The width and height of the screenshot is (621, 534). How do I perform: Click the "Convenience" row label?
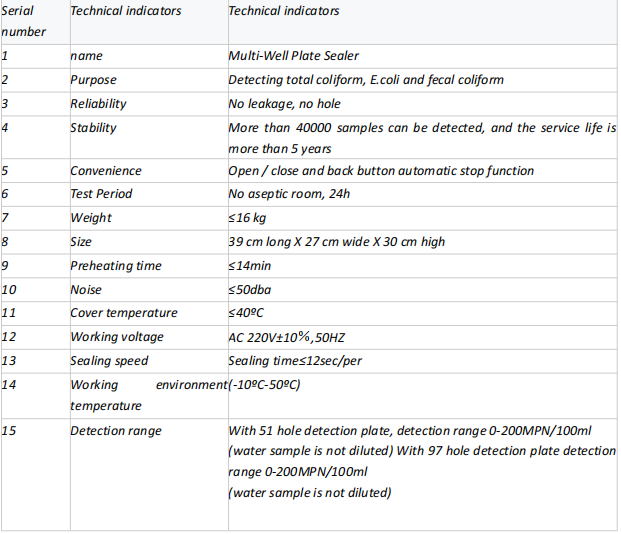pyautogui.click(x=105, y=171)
